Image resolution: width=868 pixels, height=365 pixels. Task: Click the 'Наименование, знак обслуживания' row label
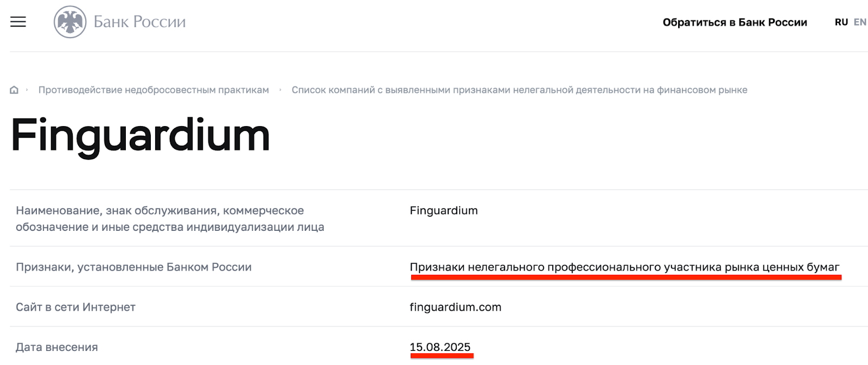[170, 218]
